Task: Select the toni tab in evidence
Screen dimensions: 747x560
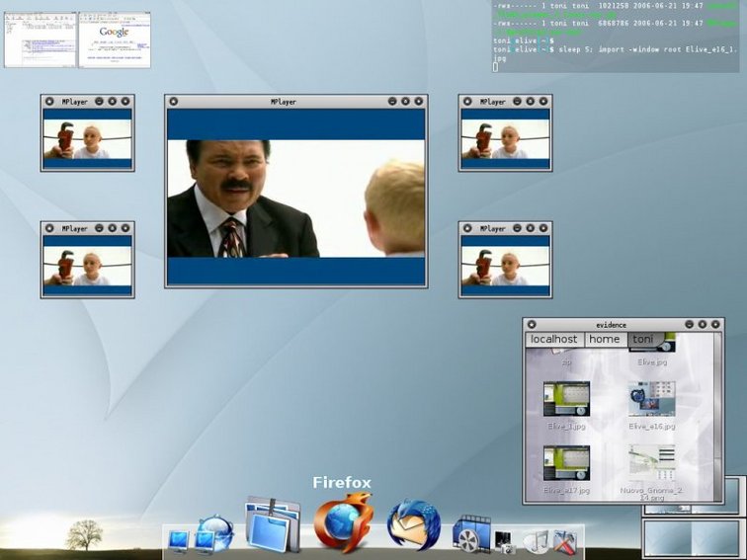Action: tap(642, 339)
